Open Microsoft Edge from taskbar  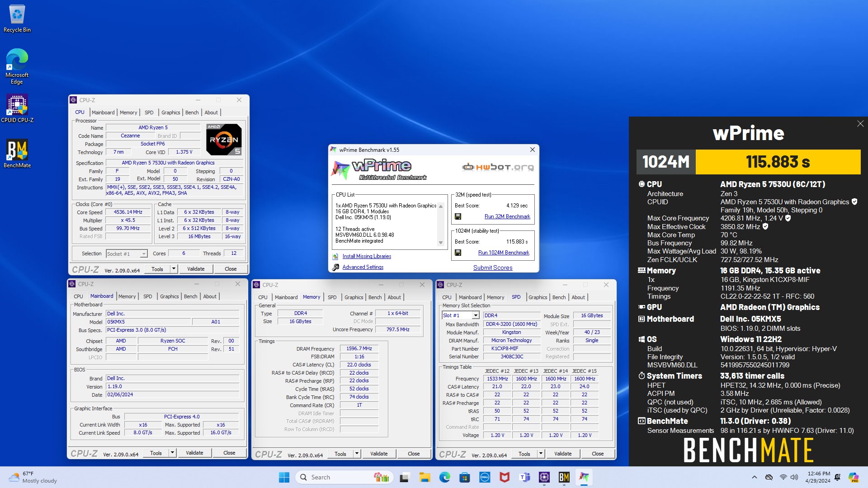pos(444,477)
